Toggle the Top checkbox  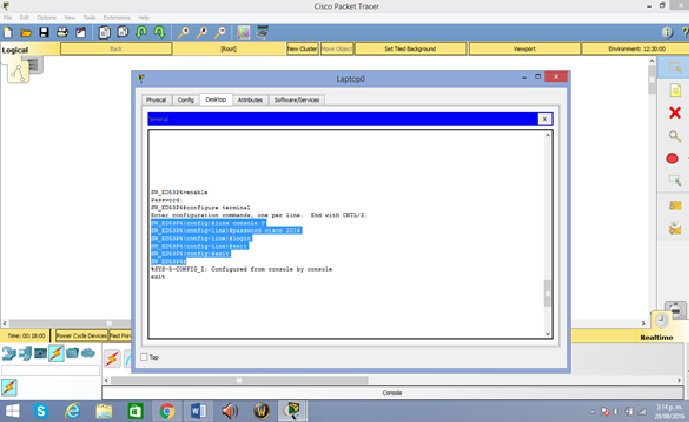pos(145,357)
